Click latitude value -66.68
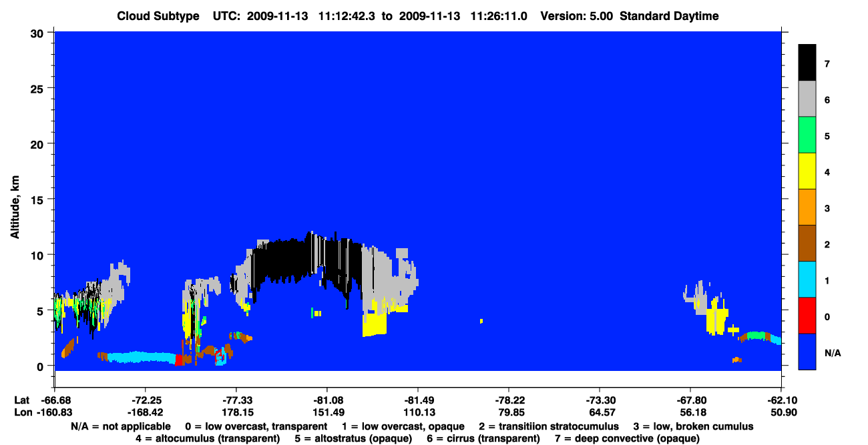The height and width of the screenshot is (445, 868). 55,400
